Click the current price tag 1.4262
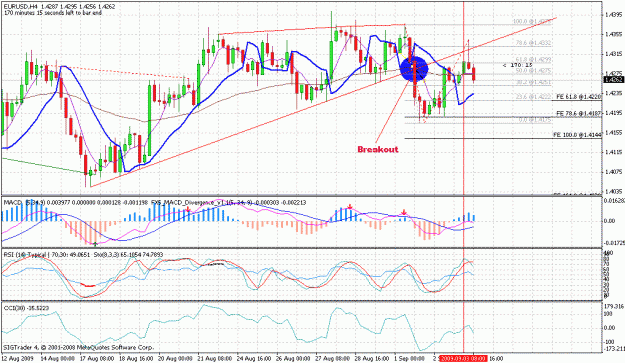This screenshot has width=625, height=363. [x=613, y=80]
